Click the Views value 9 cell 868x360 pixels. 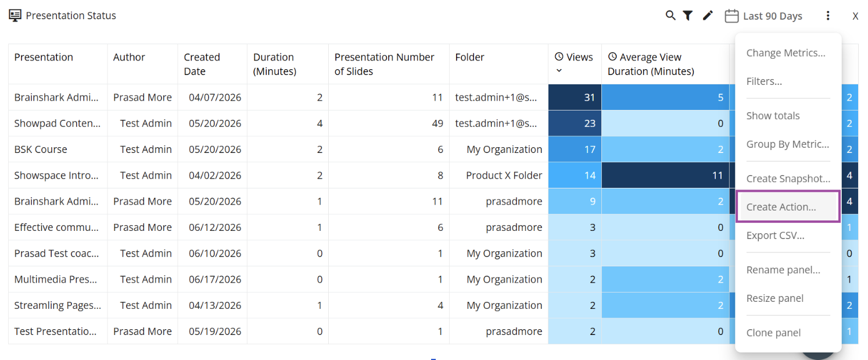pyautogui.click(x=575, y=201)
